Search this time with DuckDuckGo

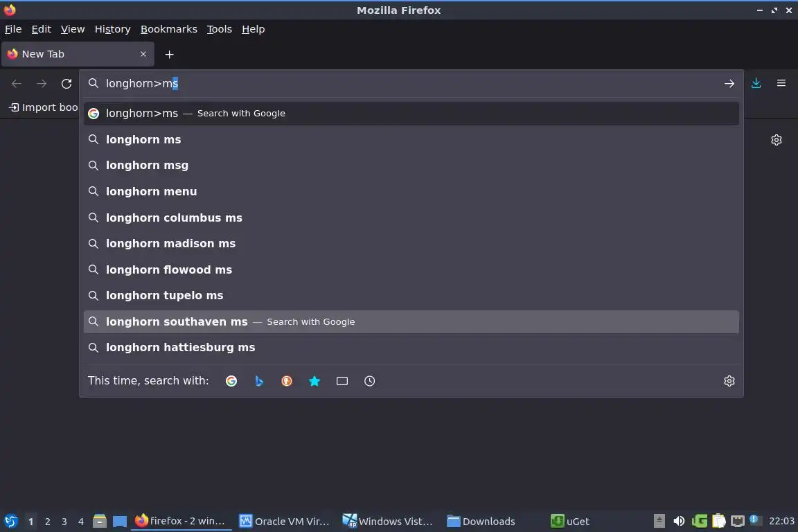point(287,381)
